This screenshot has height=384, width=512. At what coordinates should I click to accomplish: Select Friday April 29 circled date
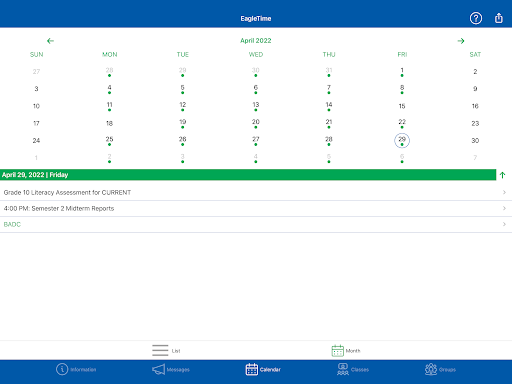tap(402, 140)
